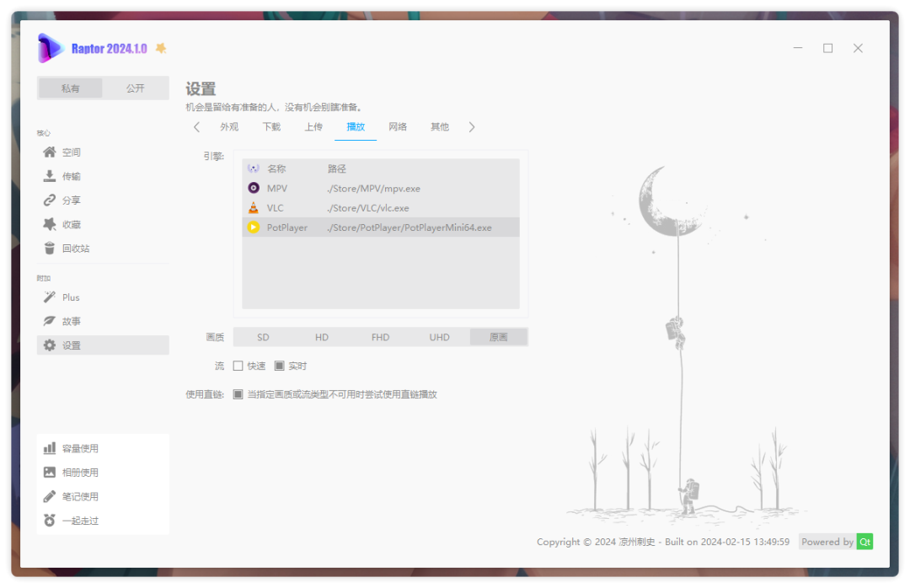Select the MPV engine row path
Viewport: 910px width, 588px height.
pos(374,189)
